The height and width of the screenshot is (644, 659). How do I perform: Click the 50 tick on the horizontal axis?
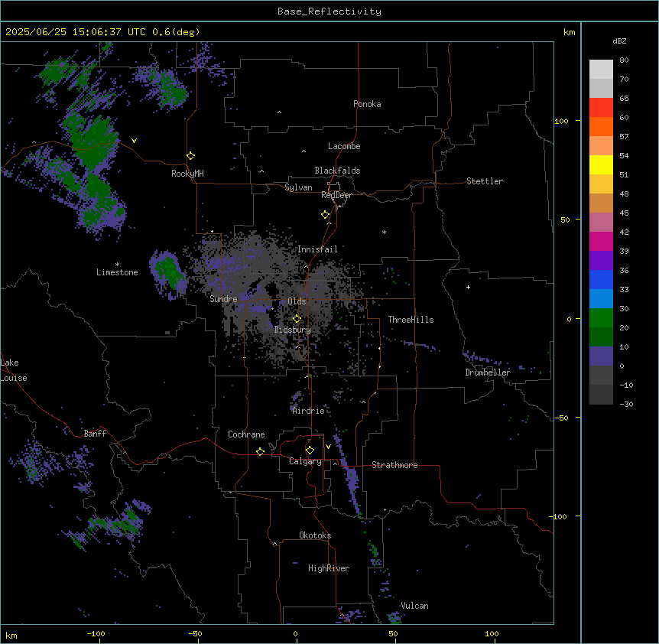click(x=394, y=633)
